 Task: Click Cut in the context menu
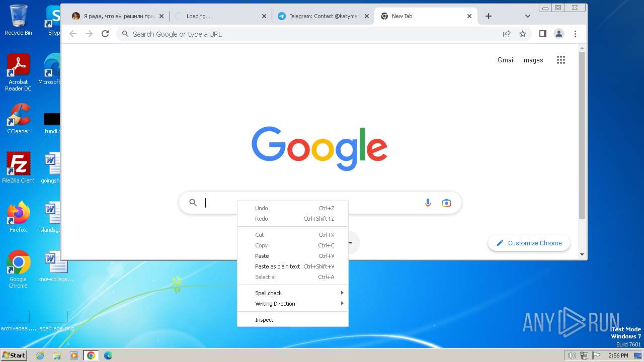coord(293,235)
